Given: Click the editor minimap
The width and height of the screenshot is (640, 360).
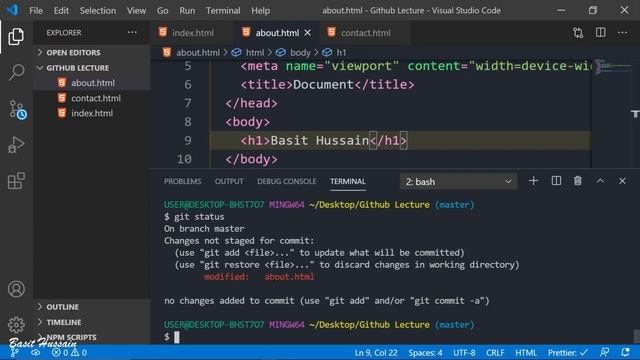Looking at the screenshot, I should click(614, 67).
